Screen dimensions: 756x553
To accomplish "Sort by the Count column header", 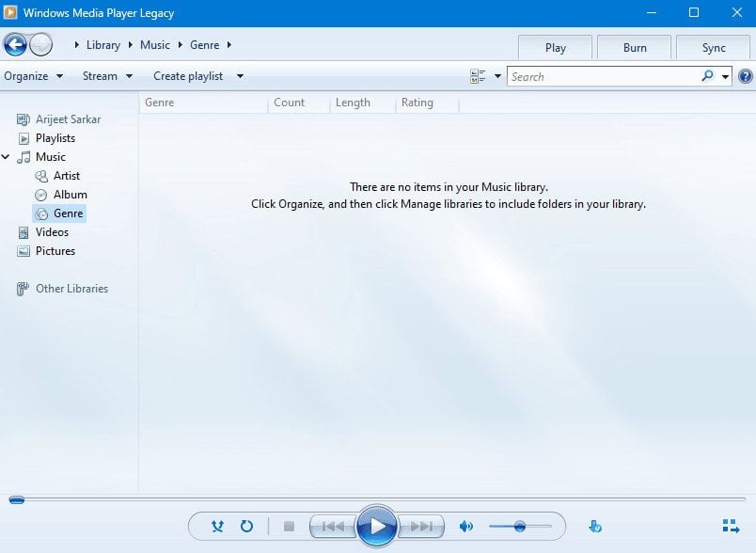I will click(x=299, y=103).
